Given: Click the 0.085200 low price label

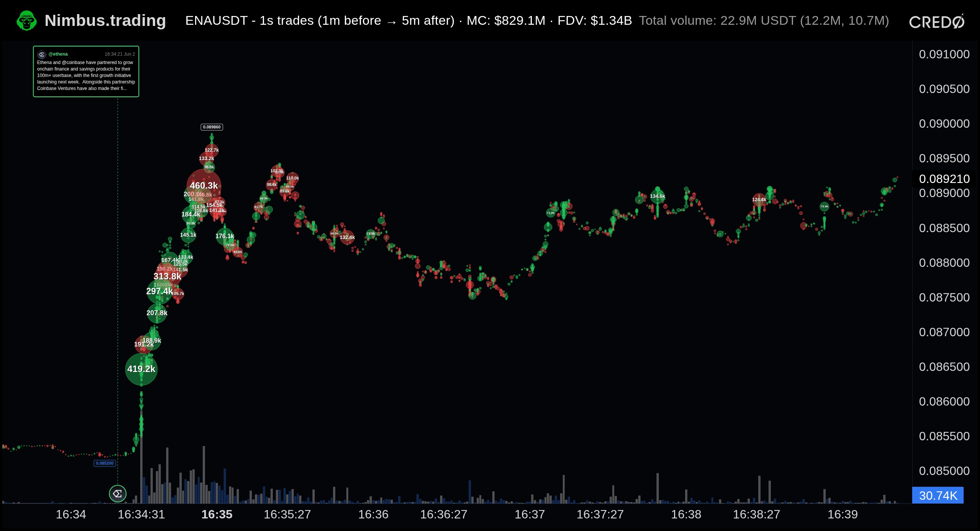Looking at the screenshot, I should [x=105, y=463].
